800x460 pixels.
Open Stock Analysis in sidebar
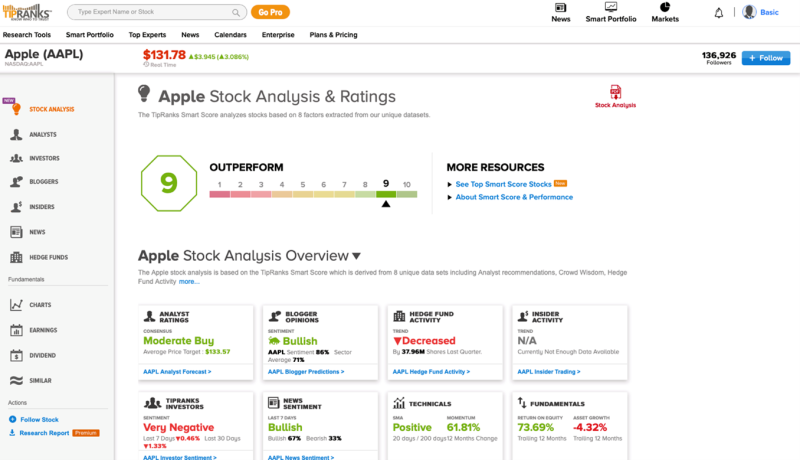click(52, 109)
